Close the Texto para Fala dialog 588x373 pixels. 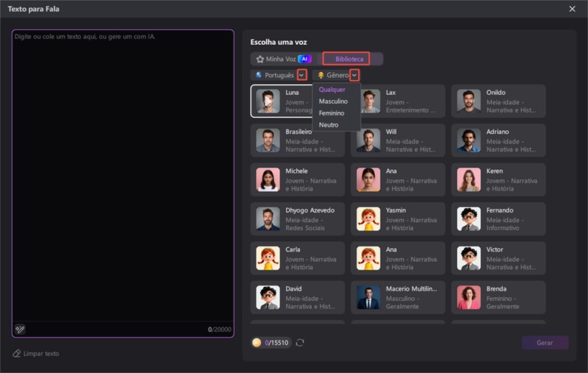coord(573,9)
